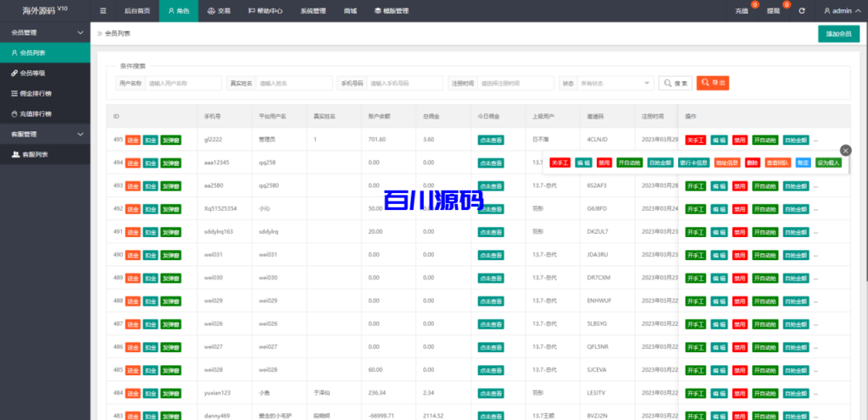Click 点击查看 for user gl2222
868x420 pixels.
(491, 141)
